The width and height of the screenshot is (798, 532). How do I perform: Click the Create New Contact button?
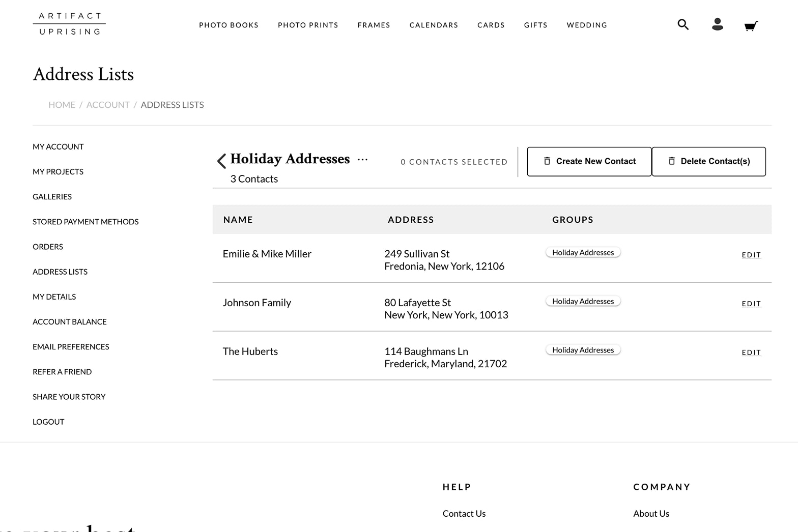click(589, 161)
